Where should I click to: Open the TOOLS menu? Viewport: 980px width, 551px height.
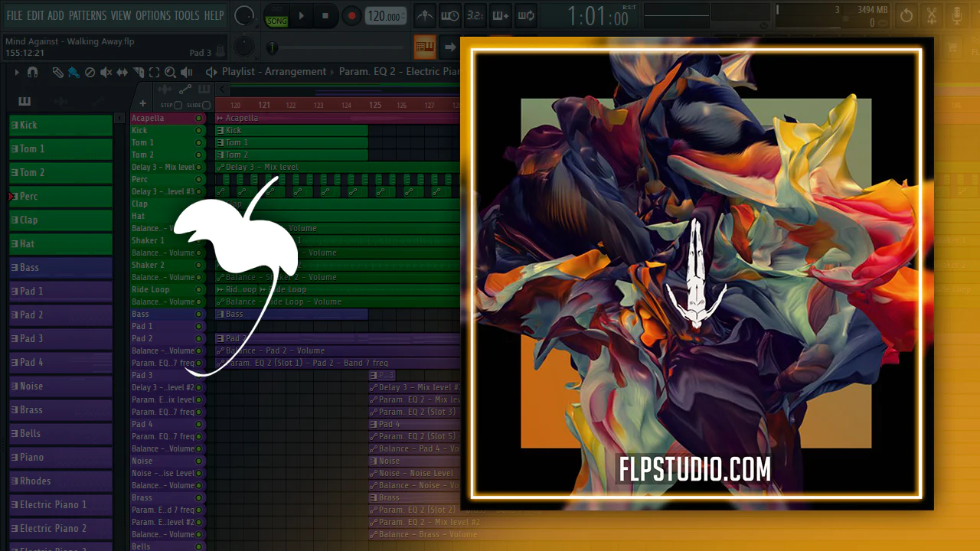(187, 15)
